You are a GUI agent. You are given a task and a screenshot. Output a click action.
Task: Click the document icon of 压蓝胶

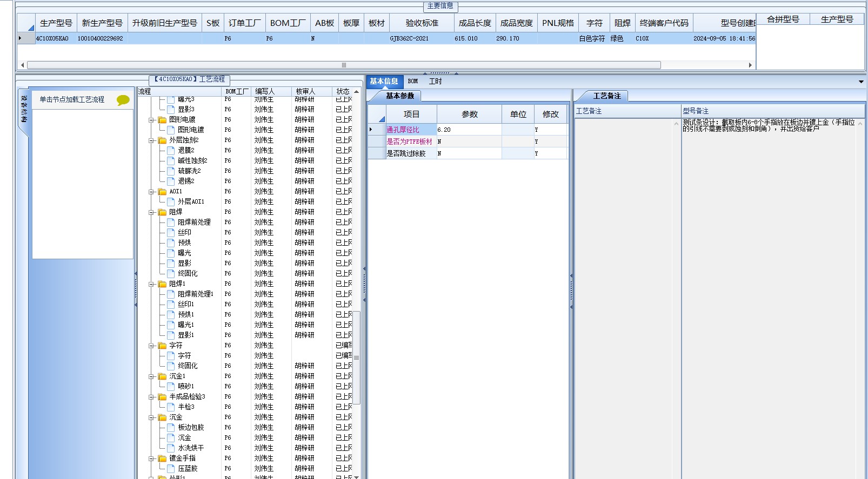pos(171,469)
